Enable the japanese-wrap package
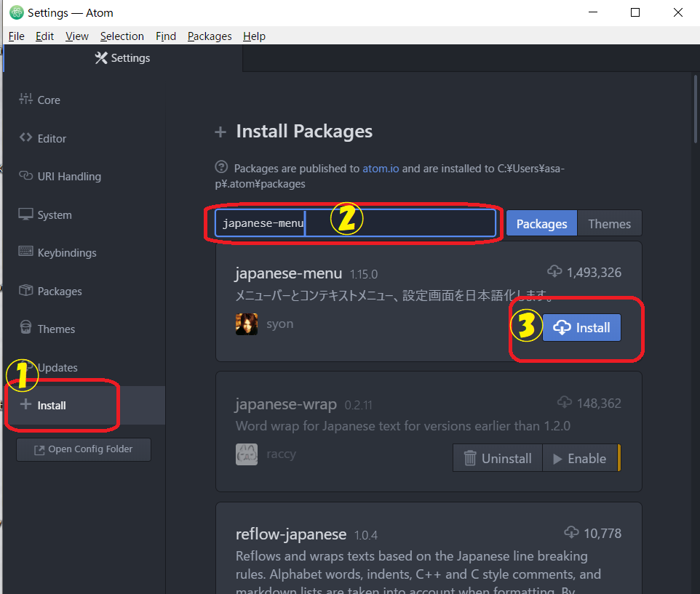The width and height of the screenshot is (700, 594). pos(580,459)
